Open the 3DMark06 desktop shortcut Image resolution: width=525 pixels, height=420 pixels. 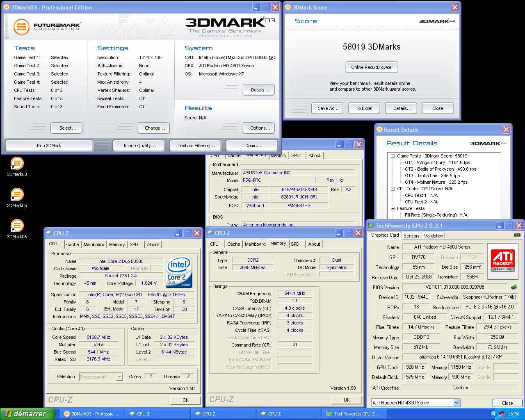pos(17,229)
